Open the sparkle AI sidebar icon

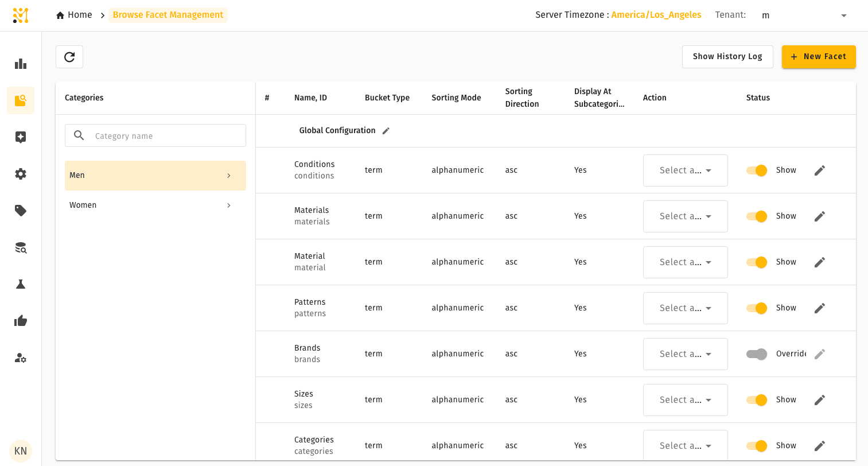tap(21, 137)
